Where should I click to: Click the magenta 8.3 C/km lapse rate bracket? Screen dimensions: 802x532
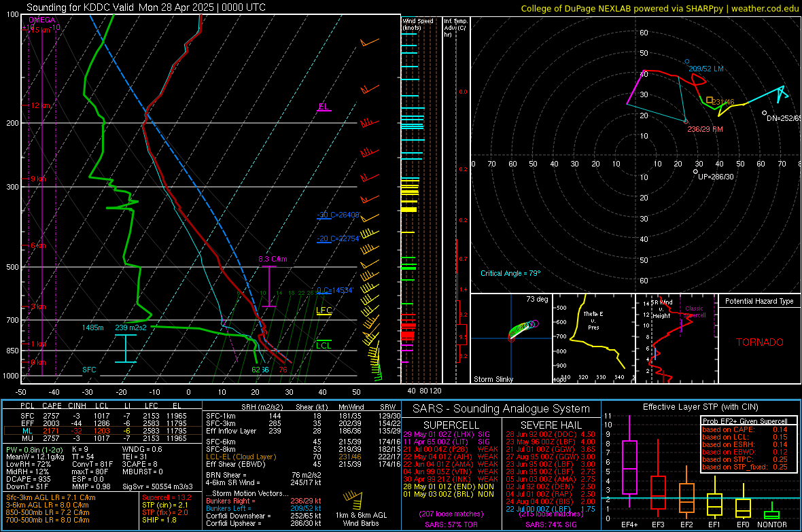pyautogui.click(x=268, y=287)
